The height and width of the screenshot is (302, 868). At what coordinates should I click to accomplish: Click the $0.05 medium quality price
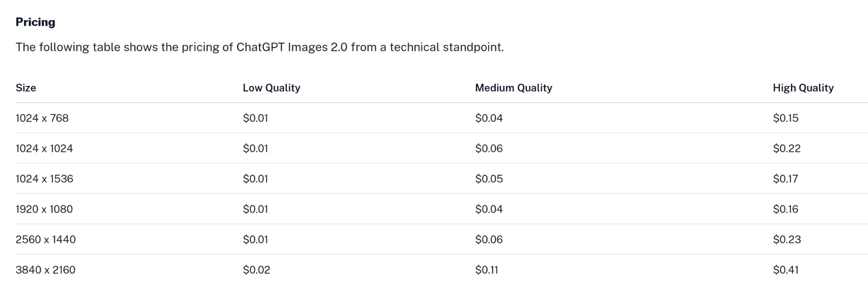pyautogui.click(x=489, y=179)
